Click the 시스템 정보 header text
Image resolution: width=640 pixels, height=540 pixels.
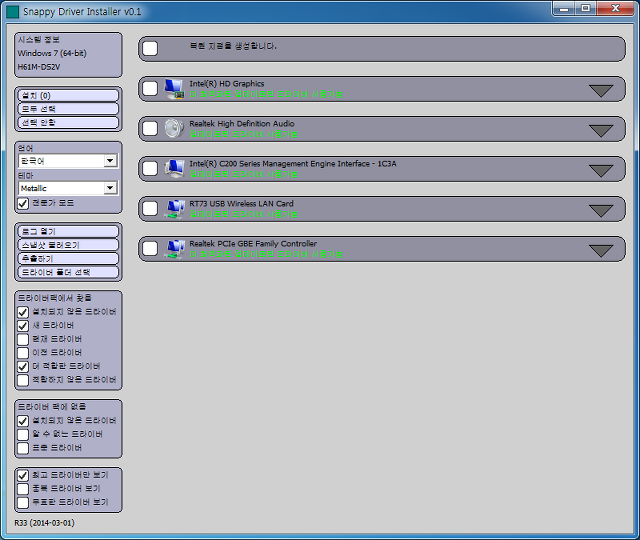click(38, 40)
